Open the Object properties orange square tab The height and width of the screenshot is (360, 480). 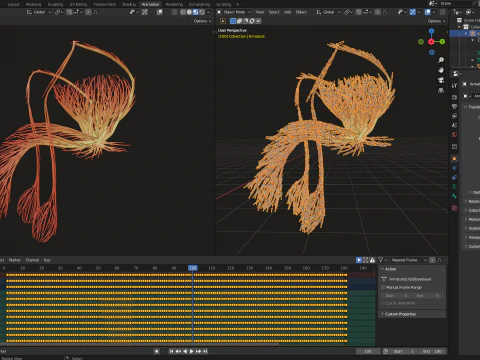point(454,159)
